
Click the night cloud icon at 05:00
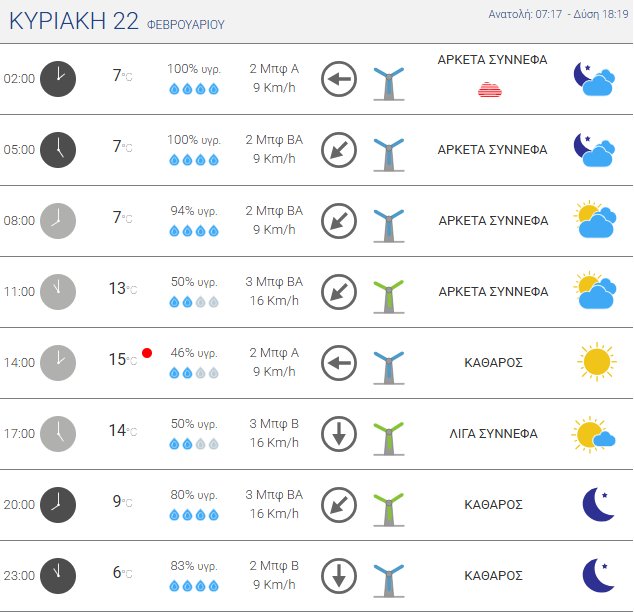pyautogui.click(x=594, y=150)
